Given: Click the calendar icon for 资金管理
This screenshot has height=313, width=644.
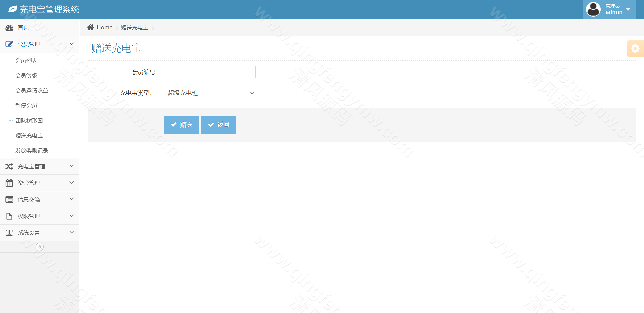Looking at the screenshot, I should 9,183.
